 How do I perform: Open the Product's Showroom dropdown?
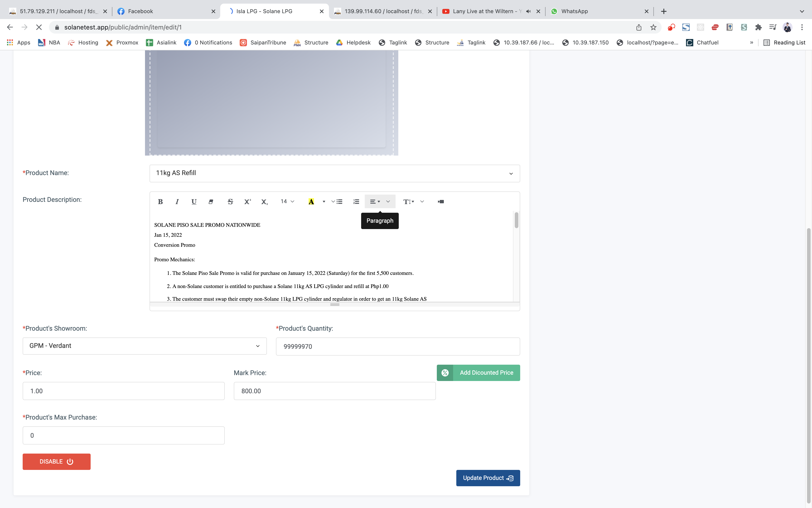(x=145, y=346)
